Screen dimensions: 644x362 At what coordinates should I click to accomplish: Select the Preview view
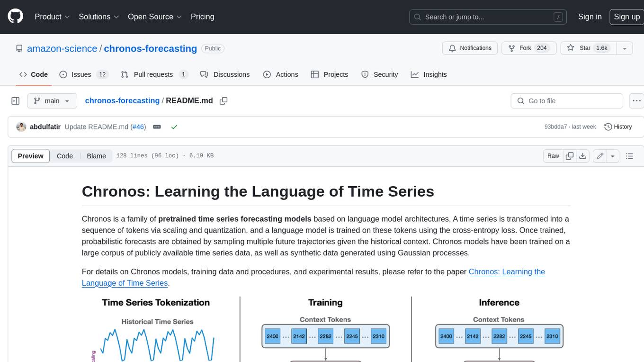[31, 156]
